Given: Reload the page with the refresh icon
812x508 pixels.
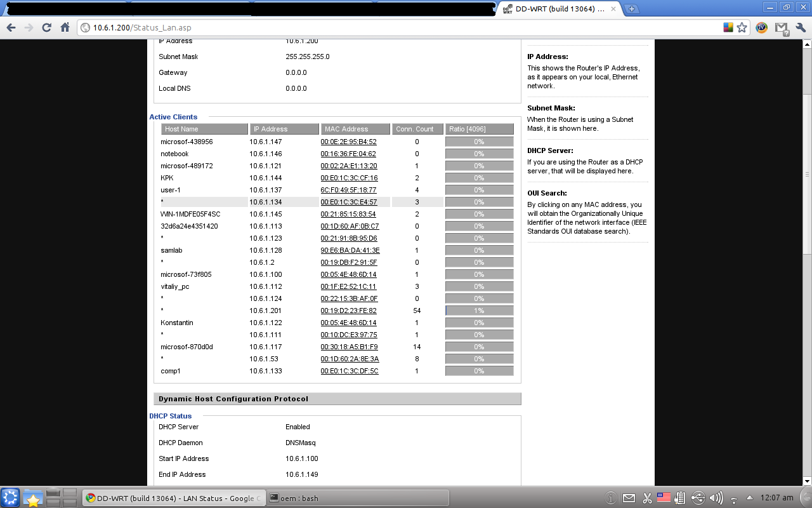Looking at the screenshot, I should click(46, 27).
